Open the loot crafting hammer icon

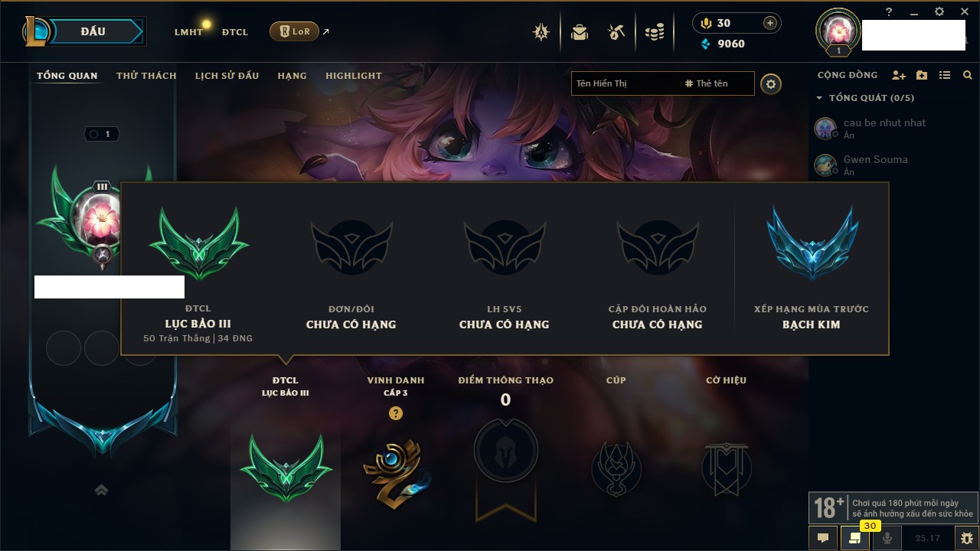pyautogui.click(x=616, y=32)
